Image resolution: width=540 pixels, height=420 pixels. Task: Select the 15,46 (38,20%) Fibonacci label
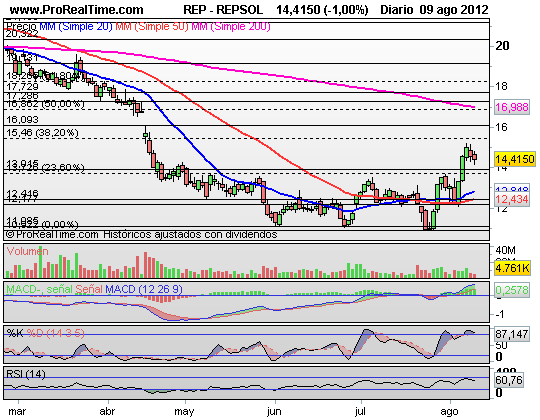(42, 133)
